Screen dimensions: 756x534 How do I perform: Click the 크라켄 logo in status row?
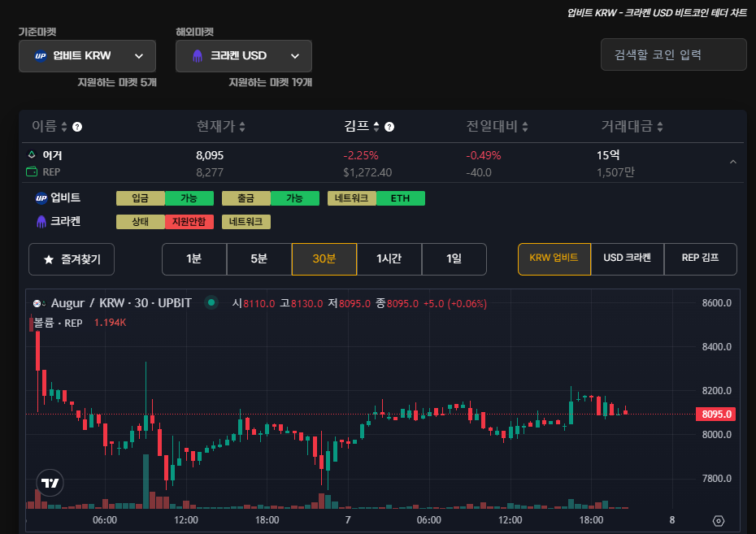[x=41, y=222]
